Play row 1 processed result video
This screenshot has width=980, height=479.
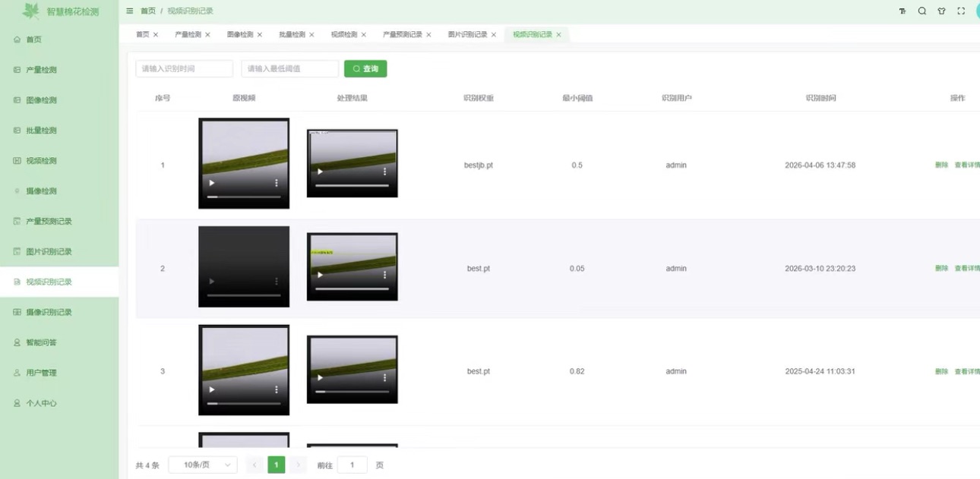coord(320,172)
